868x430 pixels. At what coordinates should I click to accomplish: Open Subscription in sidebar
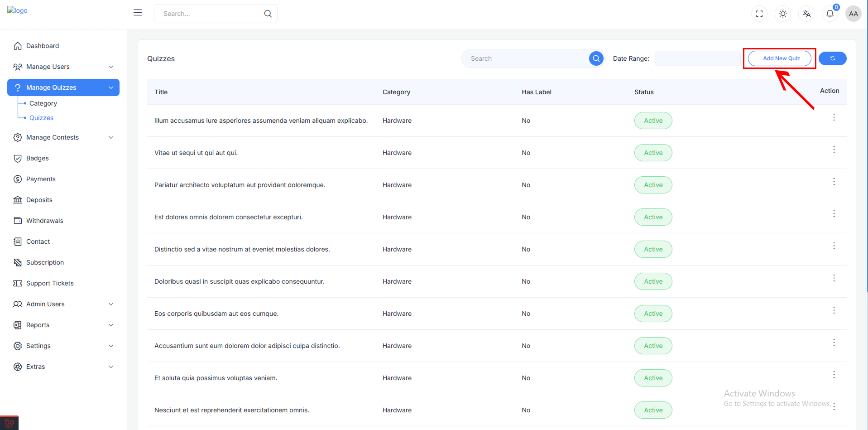coord(63,262)
